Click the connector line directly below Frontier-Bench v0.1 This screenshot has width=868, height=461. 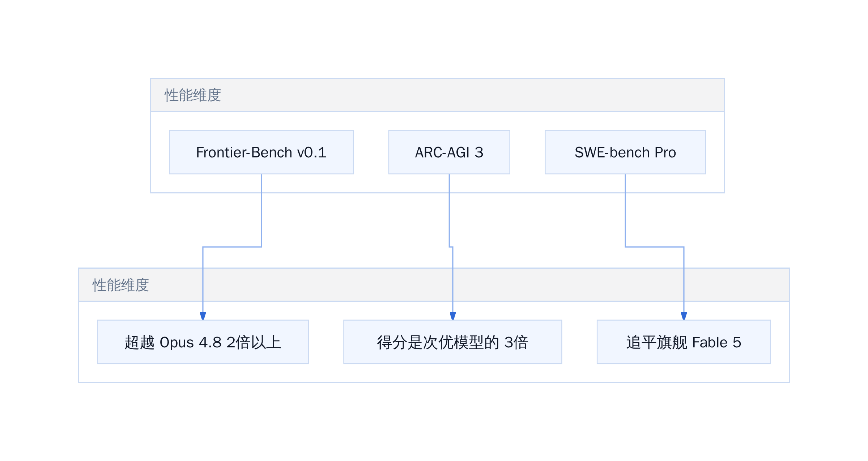261,210
